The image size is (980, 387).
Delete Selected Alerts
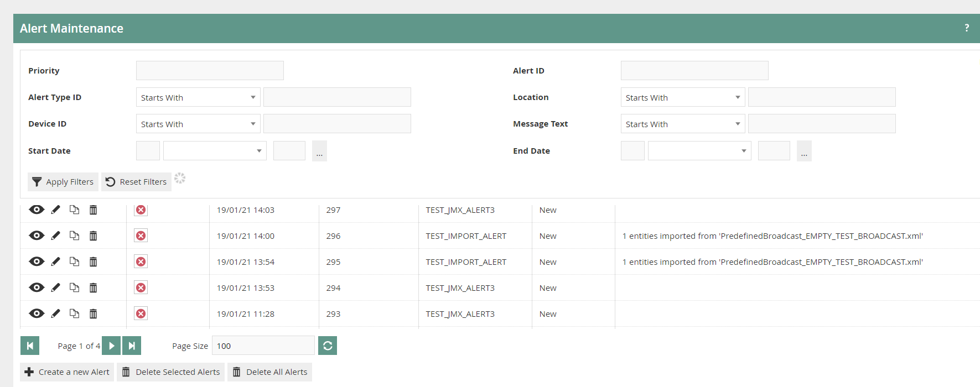171,372
